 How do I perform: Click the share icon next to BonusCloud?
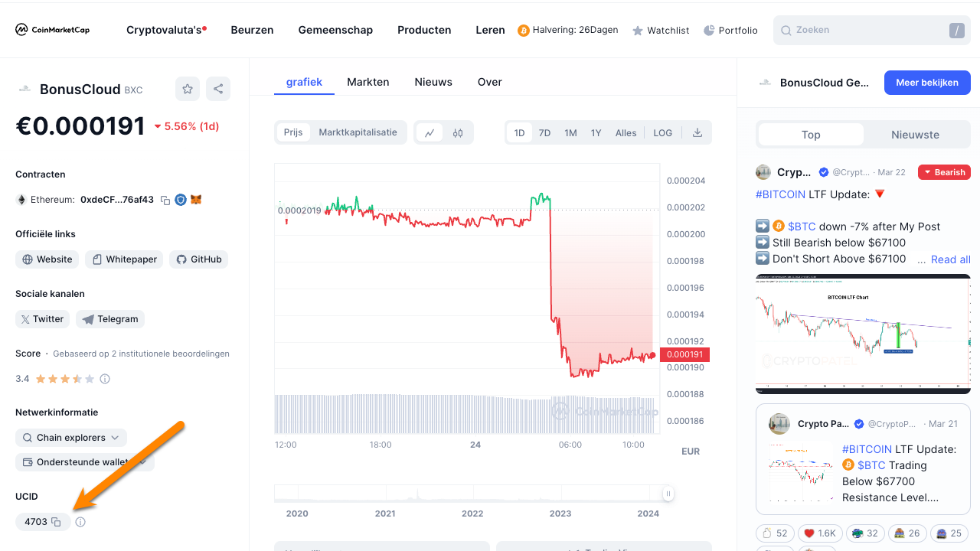(218, 89)
